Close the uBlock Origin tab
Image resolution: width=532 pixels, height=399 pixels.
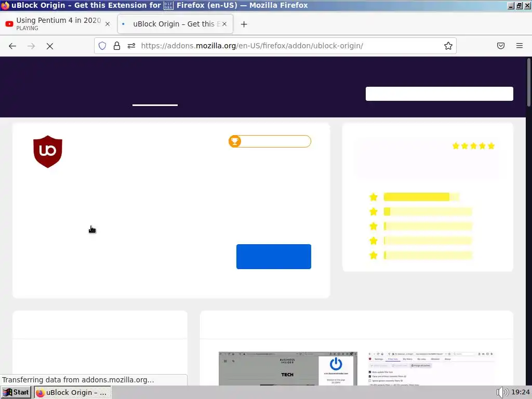(224, 24)
